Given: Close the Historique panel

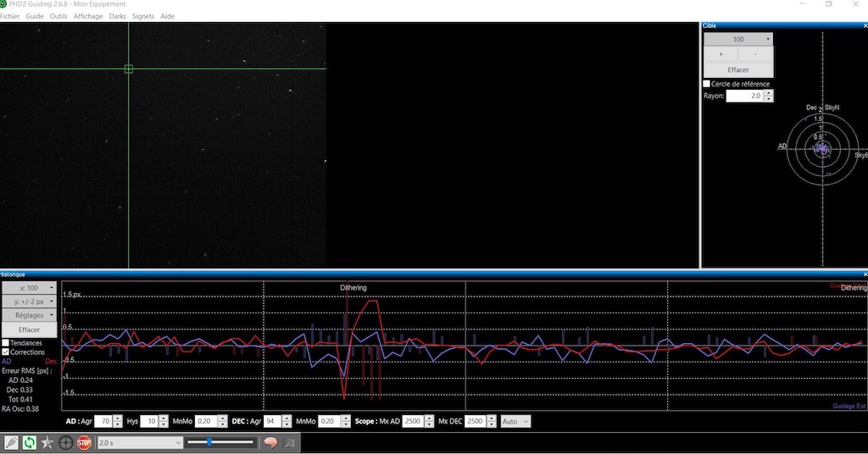Looking at the screenshot, I should pyautogui.click(x=865, y=274).
